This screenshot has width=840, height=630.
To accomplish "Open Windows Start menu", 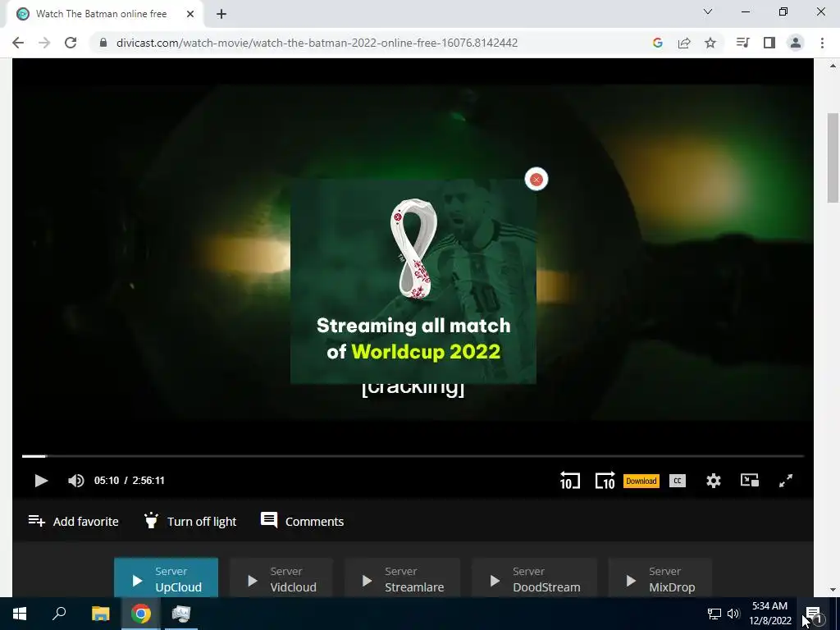I will click(x=20, y=614).
